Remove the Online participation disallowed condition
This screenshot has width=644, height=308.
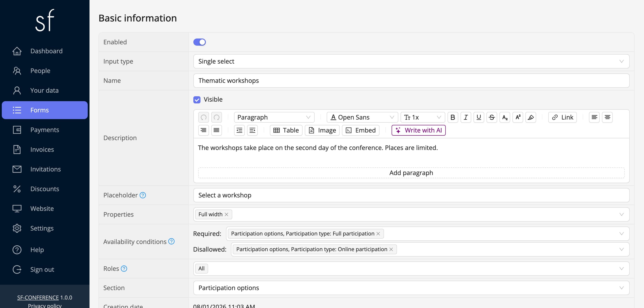(391, 250)
